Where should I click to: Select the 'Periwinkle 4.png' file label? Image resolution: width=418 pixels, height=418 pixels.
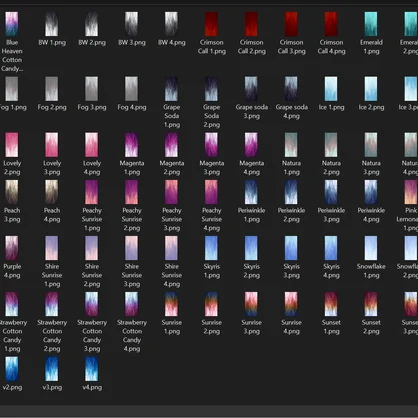[x=371, y=215]
